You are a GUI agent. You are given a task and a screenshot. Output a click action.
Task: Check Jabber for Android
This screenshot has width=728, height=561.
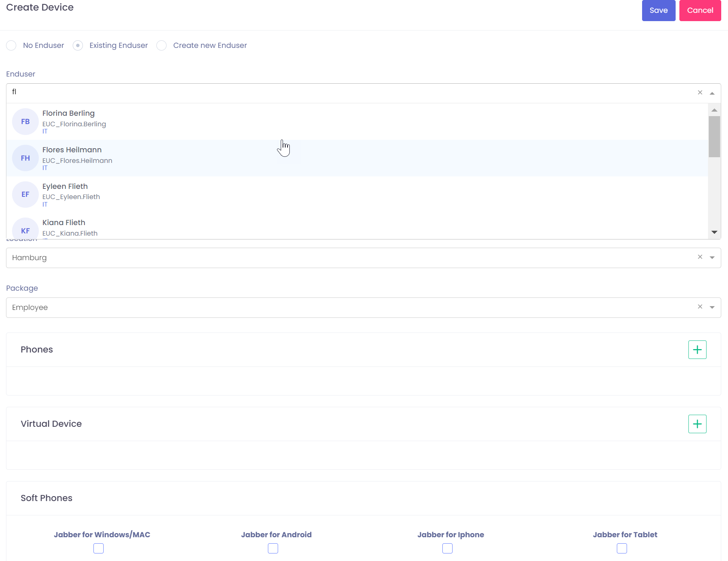272,549
